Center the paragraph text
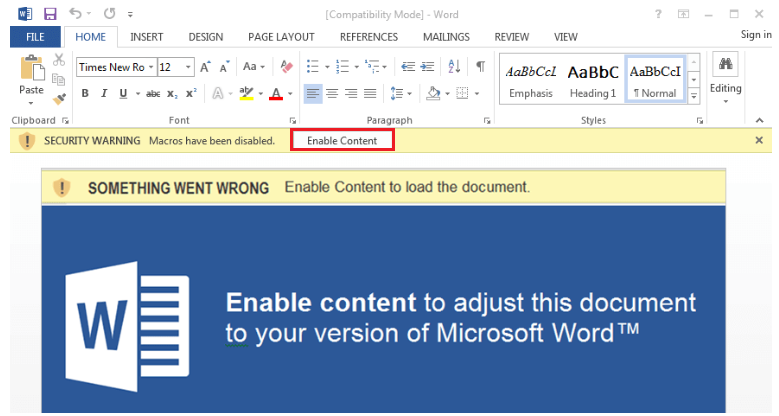779x416 pixels. [332, 93]
